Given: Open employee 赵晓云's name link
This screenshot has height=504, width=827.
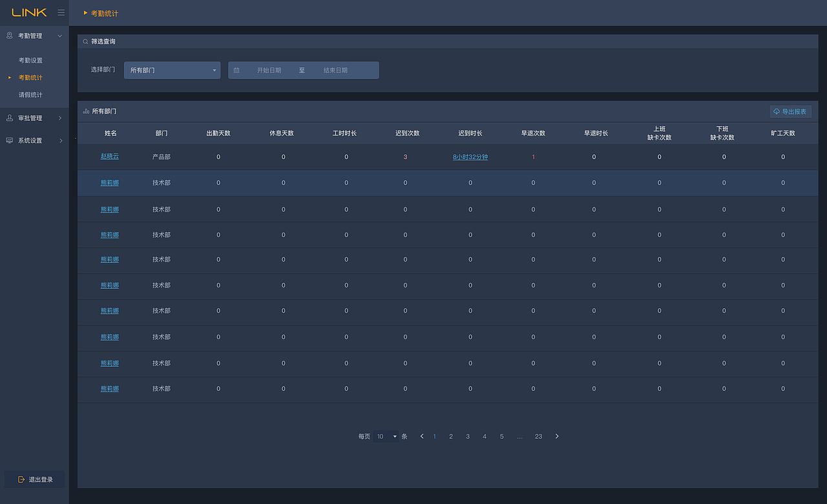Looking at the screenshot, I should coord(110,157).
